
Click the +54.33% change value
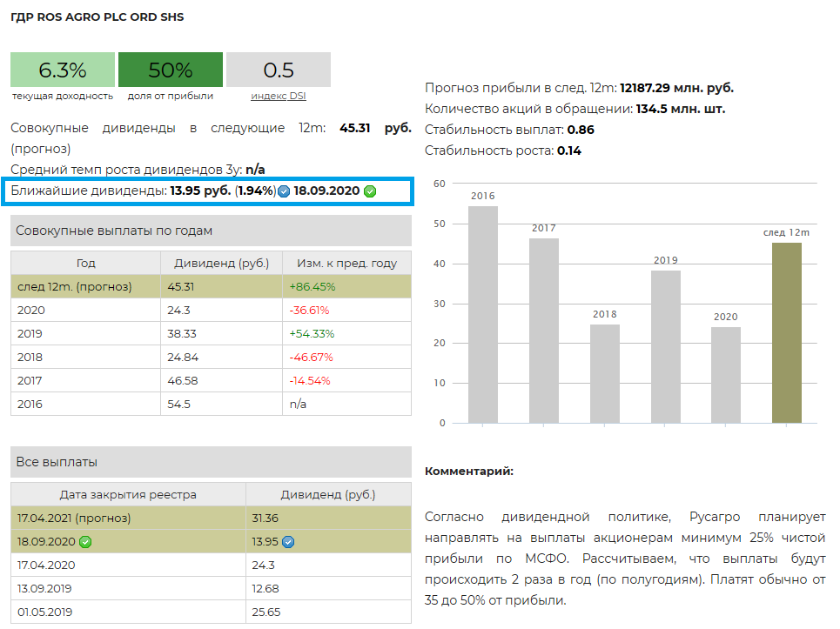tap(312, 333)
